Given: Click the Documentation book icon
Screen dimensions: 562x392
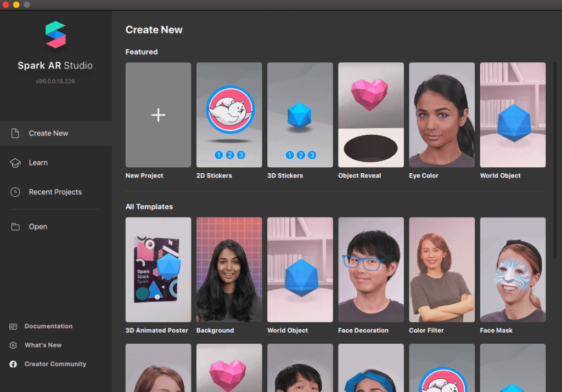Looking at the screenshot, I should click(x=13, y=327).
